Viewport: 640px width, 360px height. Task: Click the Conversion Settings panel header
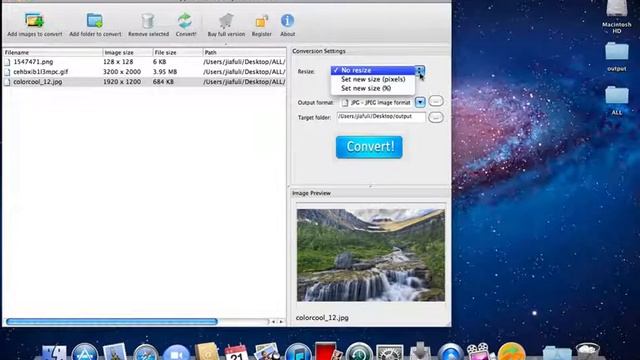coord(370,51)
